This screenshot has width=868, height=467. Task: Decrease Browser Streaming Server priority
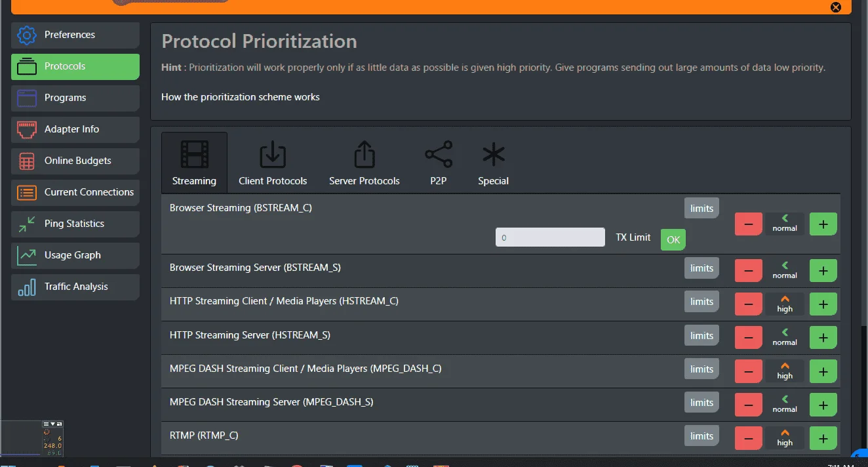pos(749,271)
